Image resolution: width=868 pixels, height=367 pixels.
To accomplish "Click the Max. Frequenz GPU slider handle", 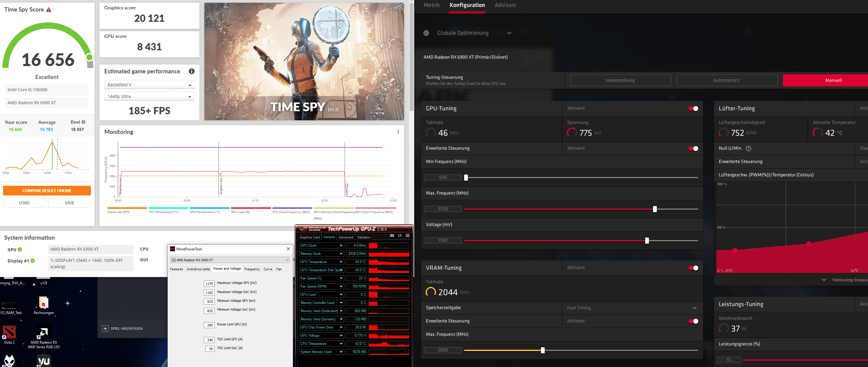I will tap(655, 209).
